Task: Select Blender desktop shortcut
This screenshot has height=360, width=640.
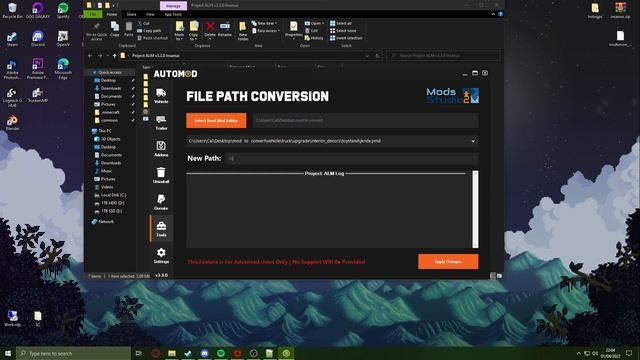Action: (12, 122)
